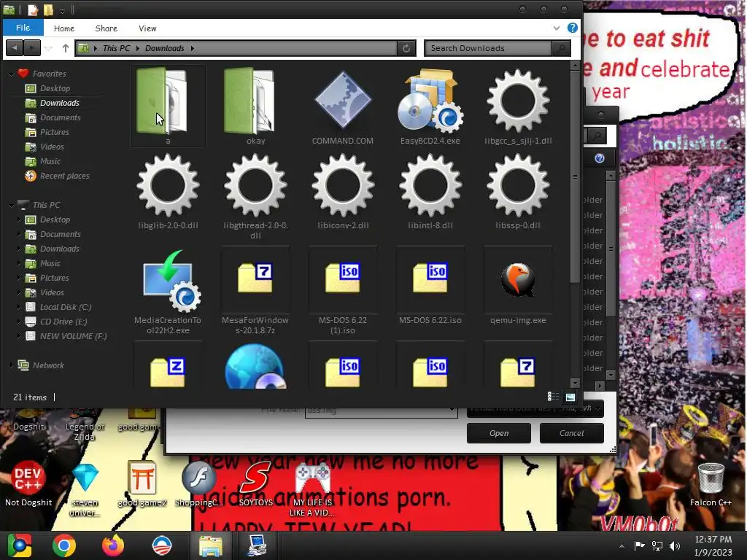Click This PC in address breadcrumb

[116, 48]
